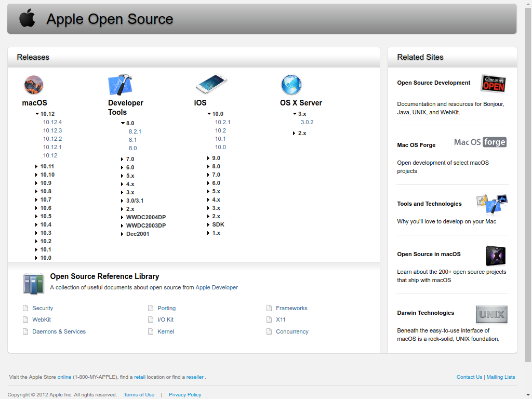Open the Terms of Use link

point(139,395)
